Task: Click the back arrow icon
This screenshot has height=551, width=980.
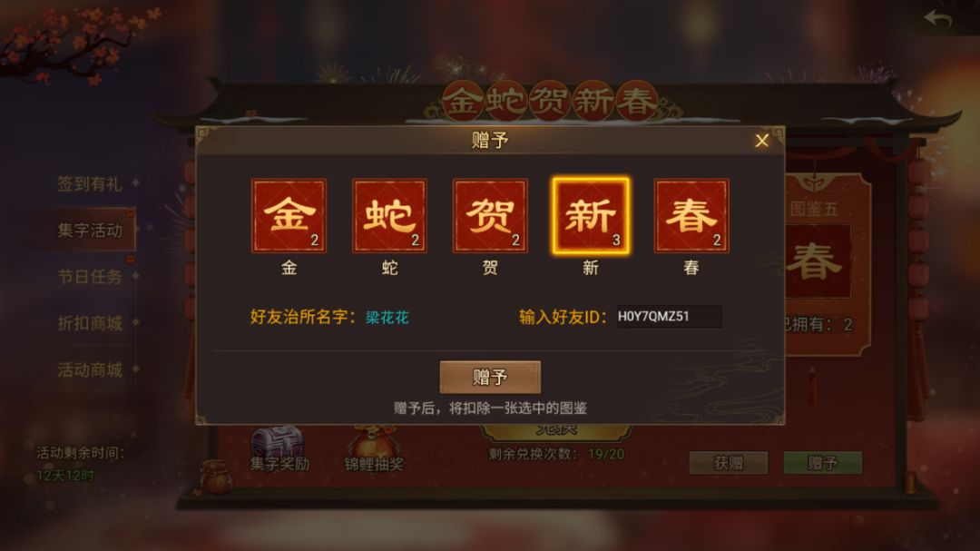Action: [x=937, y=19]
